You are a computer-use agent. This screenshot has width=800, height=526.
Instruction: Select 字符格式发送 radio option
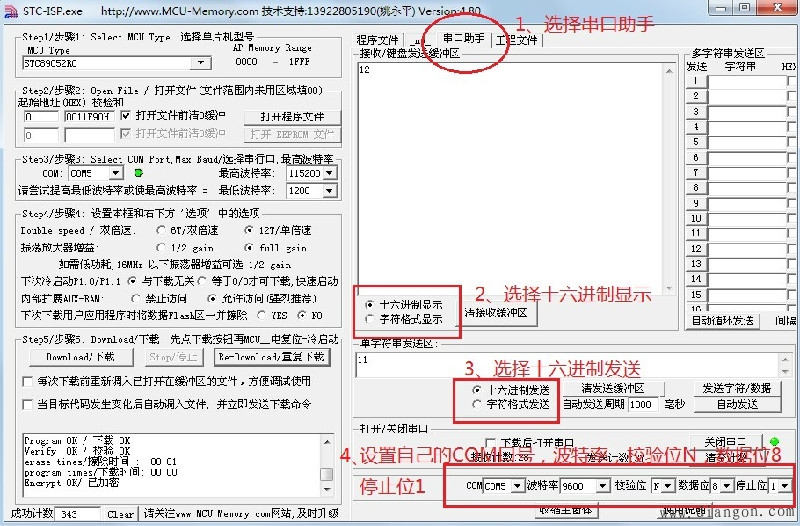477,405
